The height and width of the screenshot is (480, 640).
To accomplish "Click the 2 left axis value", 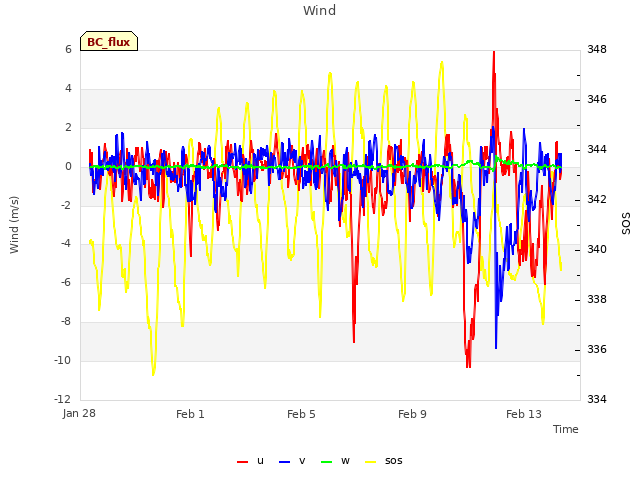I will [x=68, y=127].
